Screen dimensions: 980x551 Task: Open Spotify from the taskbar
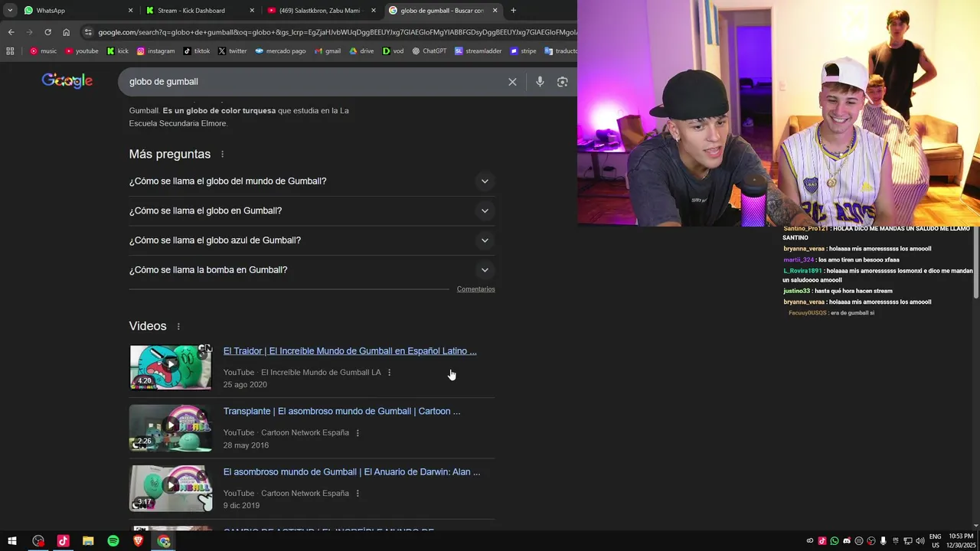pos(113,541)
